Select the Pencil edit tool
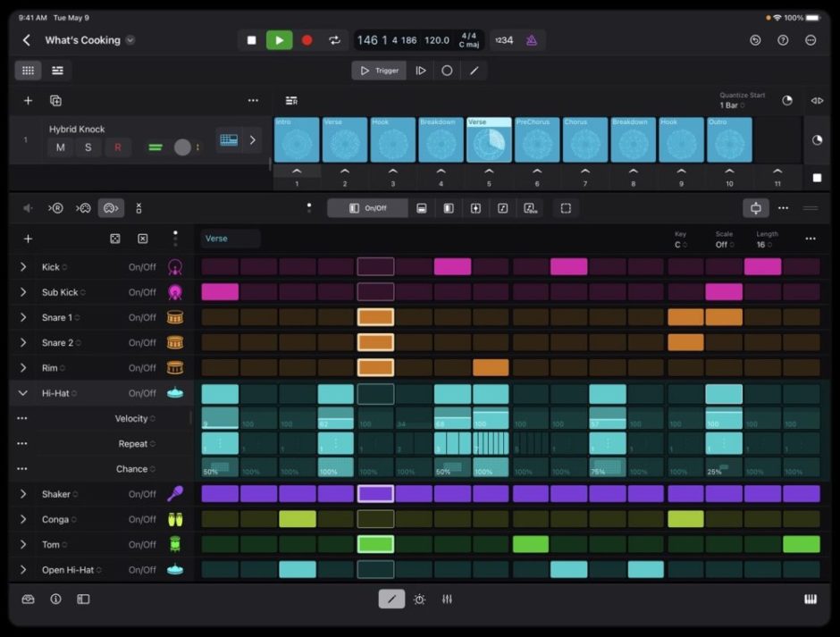 391,599
